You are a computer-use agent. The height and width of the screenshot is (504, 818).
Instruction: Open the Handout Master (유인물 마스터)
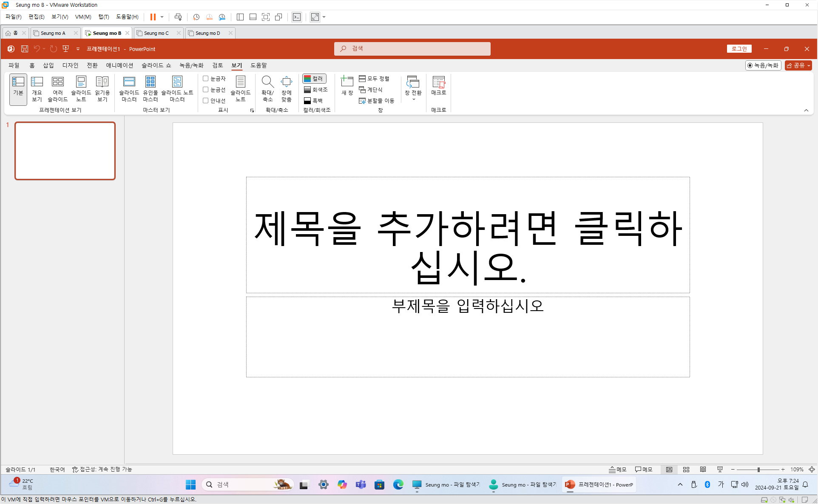[x=150, y=89]
